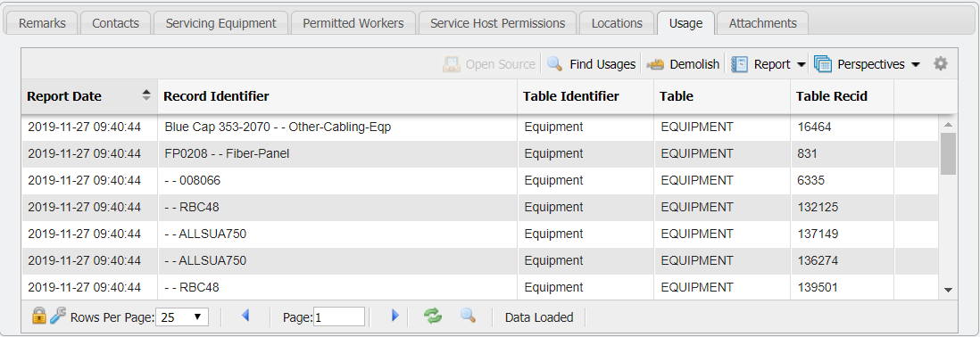Screen dimensions: 980x337
Task: Select the Usage tab
Action: 685,23
